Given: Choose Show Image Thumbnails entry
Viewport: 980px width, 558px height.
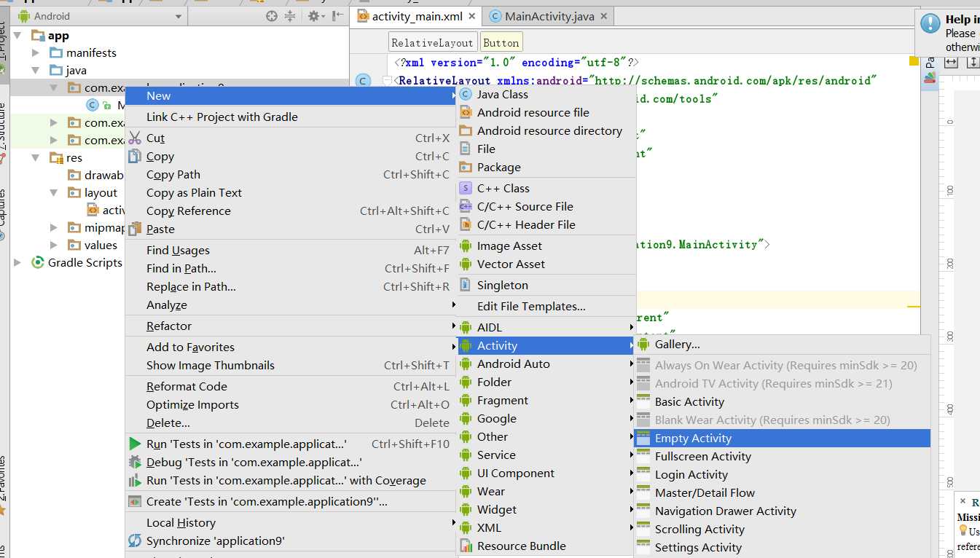Looking at the screenshot, I should 291,365.
